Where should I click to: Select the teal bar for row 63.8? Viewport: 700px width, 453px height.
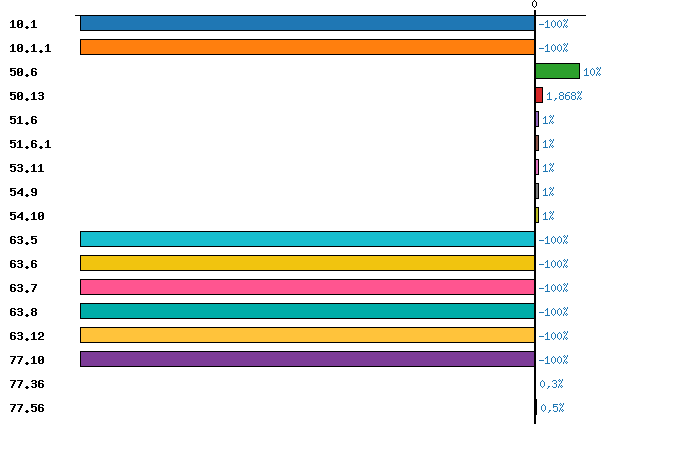coord(307,311)
